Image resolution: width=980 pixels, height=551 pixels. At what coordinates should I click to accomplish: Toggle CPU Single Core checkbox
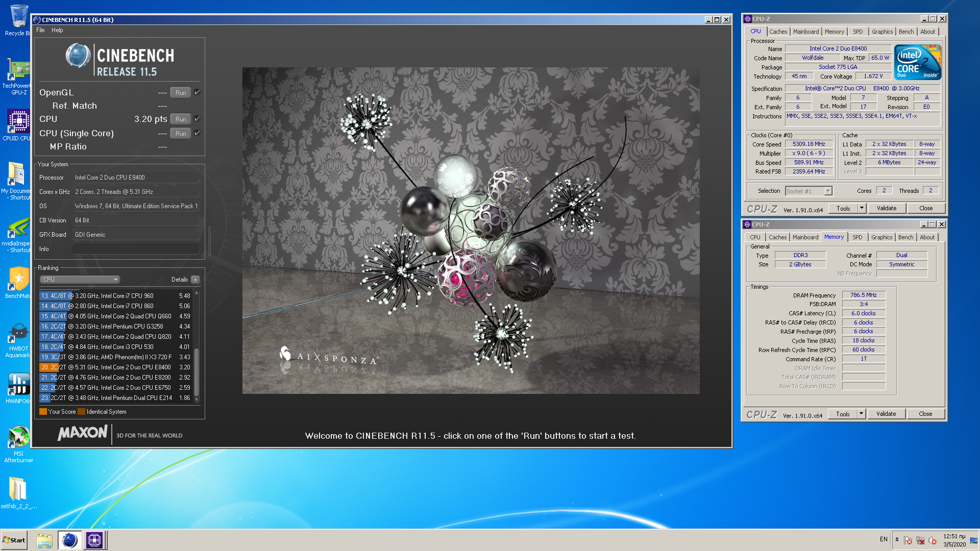pos(197,133)
